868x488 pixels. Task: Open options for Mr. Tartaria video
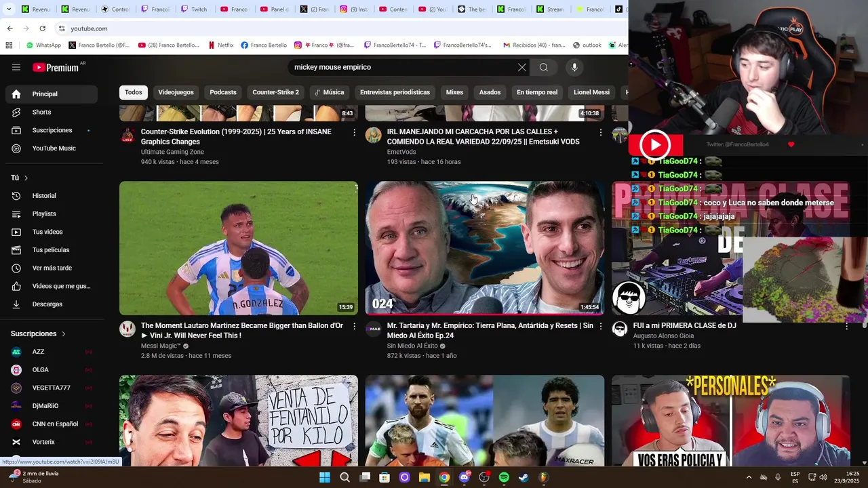point(600,327)
